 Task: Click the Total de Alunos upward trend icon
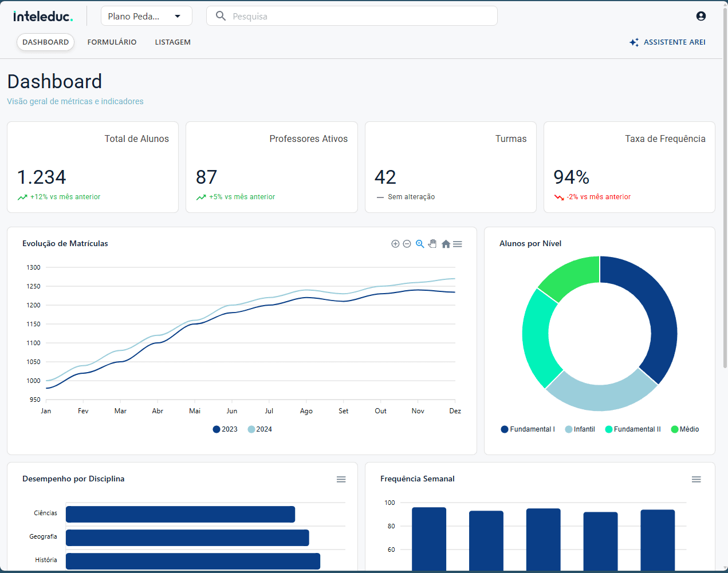coord(22,197)
